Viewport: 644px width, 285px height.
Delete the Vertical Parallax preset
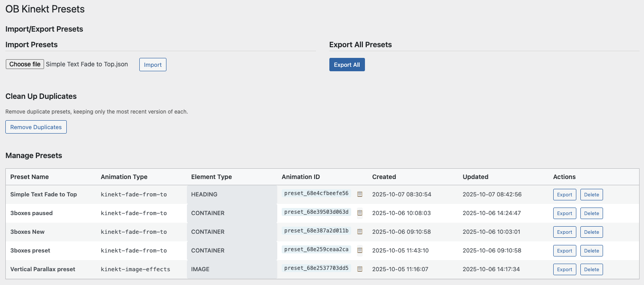tap(591, 269)
